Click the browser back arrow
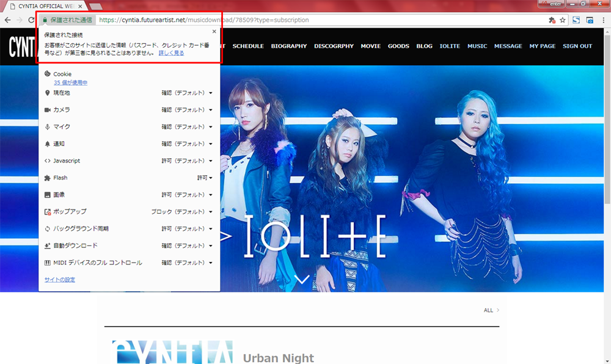The height and width of the screenshot is (364, 611). 7,20
